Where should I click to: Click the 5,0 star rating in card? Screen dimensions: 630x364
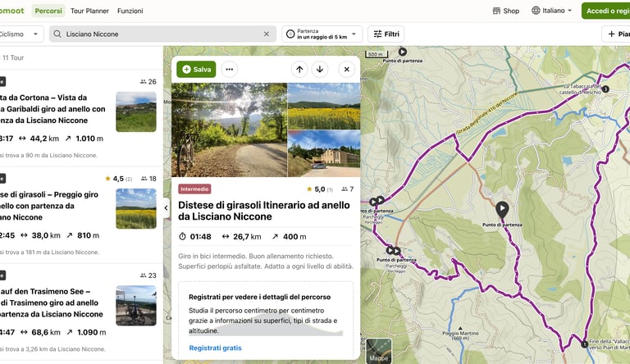(x=319, y=189)
